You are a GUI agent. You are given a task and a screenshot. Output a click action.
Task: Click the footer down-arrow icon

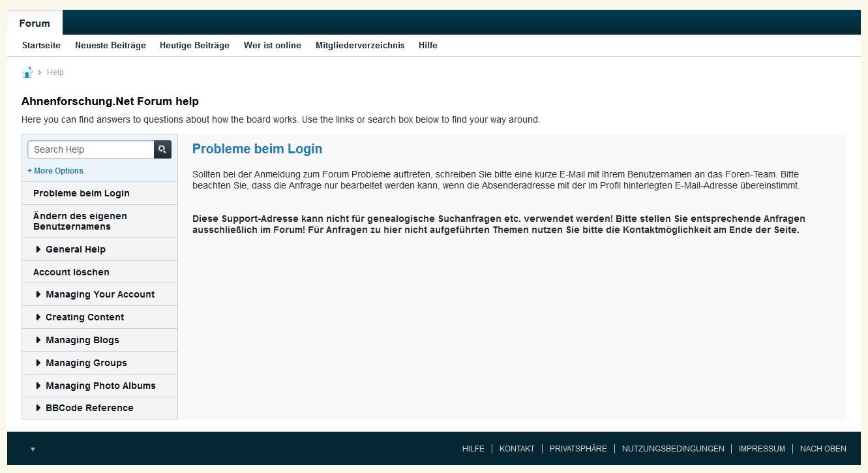click(x=33, y=449)
